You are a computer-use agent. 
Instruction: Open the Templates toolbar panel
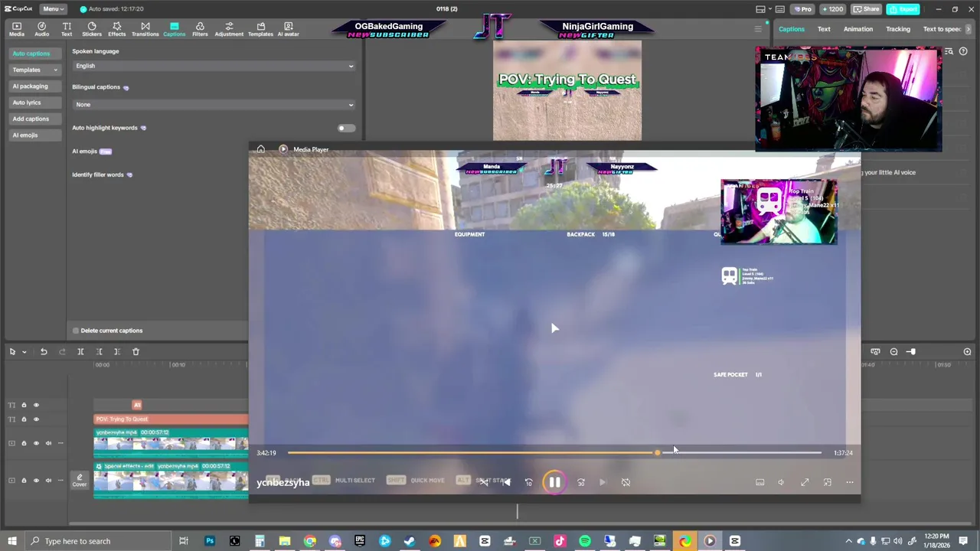point(260,29)
